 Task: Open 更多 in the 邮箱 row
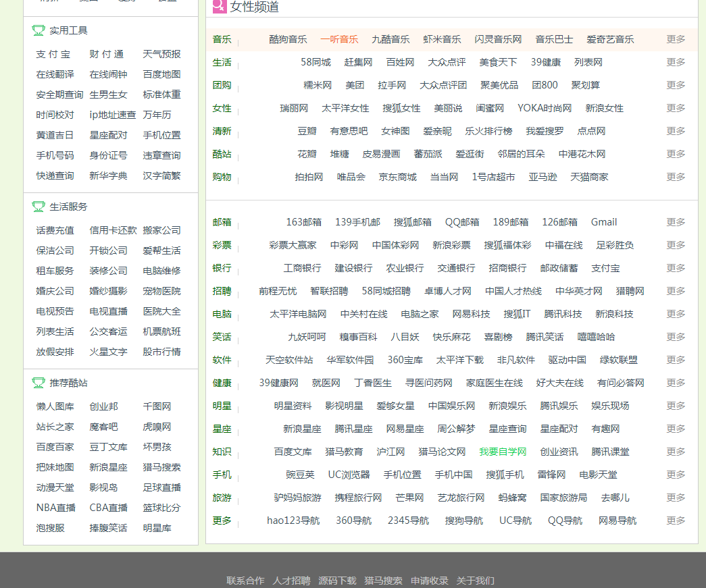pos(676,222)
